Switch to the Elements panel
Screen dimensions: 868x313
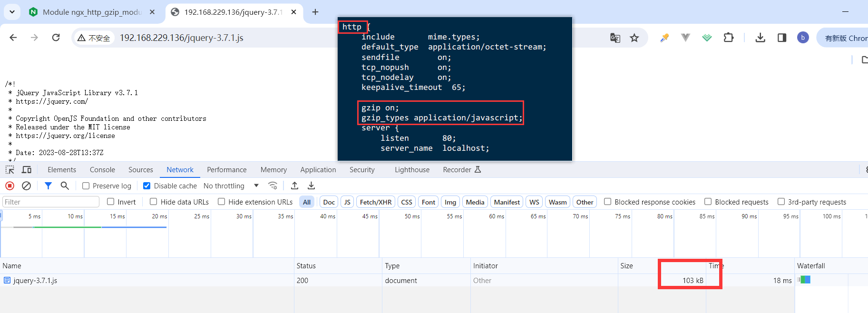pos(62,170)
